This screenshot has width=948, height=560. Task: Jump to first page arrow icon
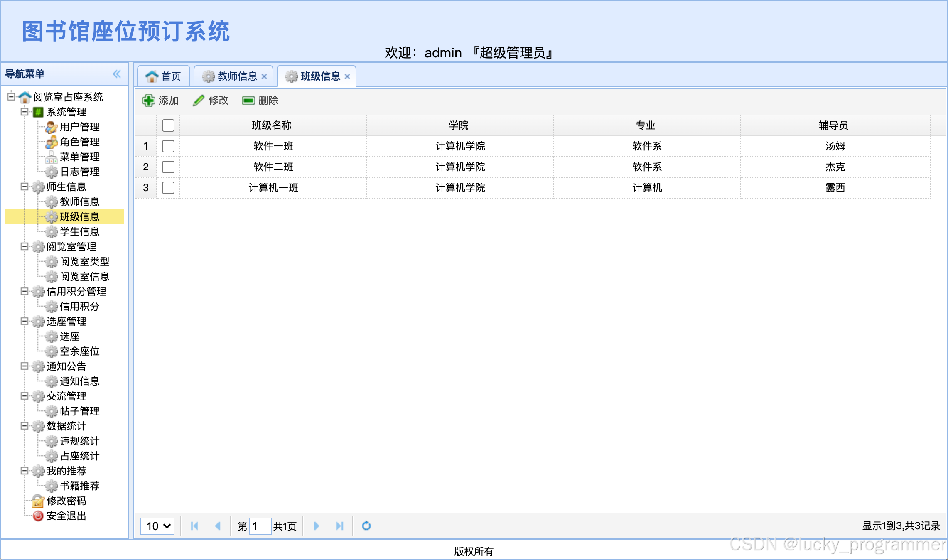[x=194, y=526]
